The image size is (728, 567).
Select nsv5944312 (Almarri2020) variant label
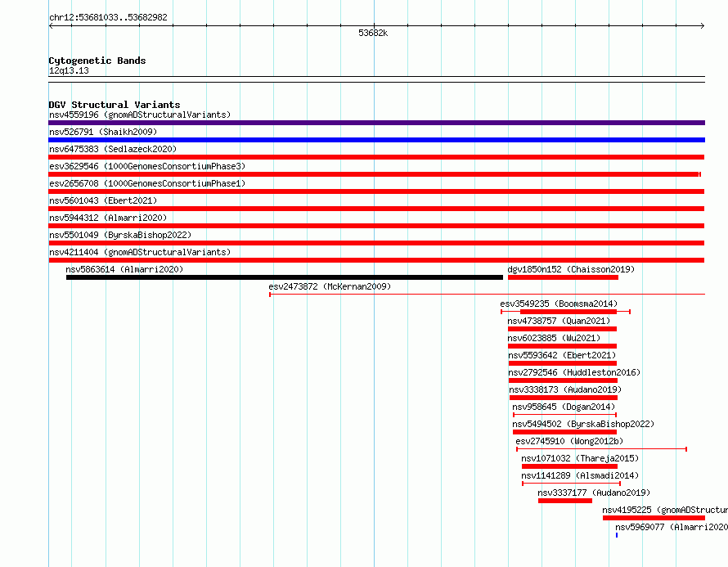(108, 218)
